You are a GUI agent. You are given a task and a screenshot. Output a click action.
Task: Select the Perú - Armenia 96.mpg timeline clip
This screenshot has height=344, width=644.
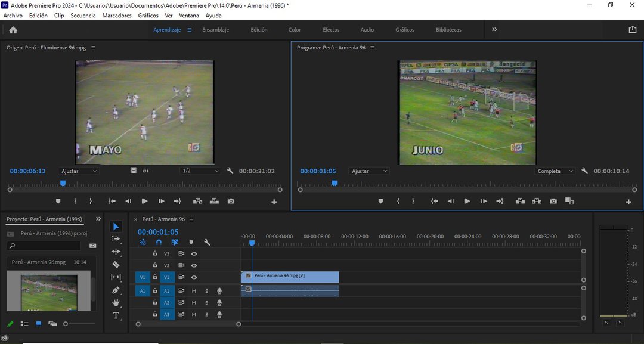pos(290,277)
